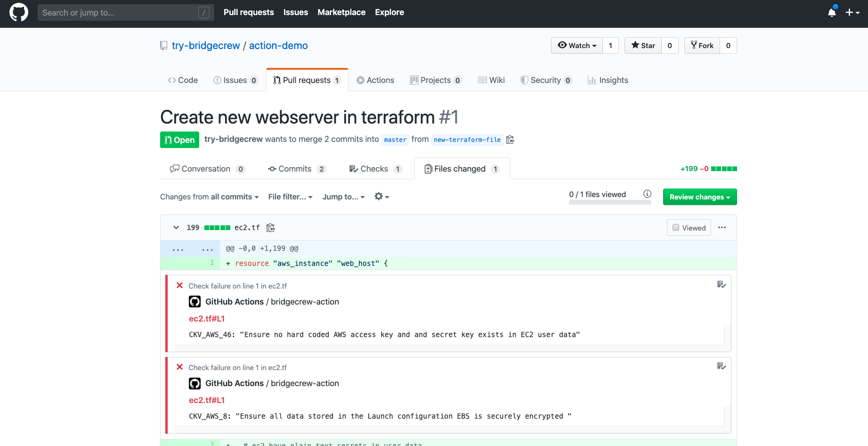Screen dimensions: 868x446
Task: Click the green diffstat blocks in the PR header
Action: (x=724, y=169)
